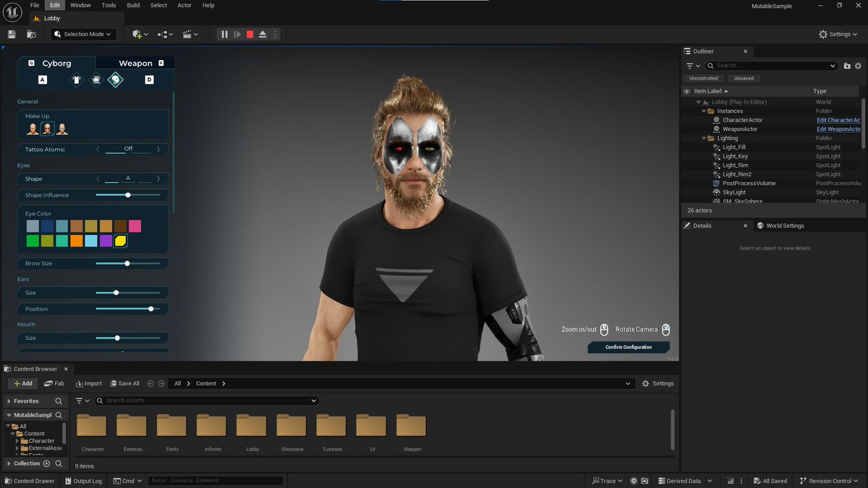The width and height of the screenshot is (868, 488).
Task: Open play options three-dot menu
Action: 275,34
